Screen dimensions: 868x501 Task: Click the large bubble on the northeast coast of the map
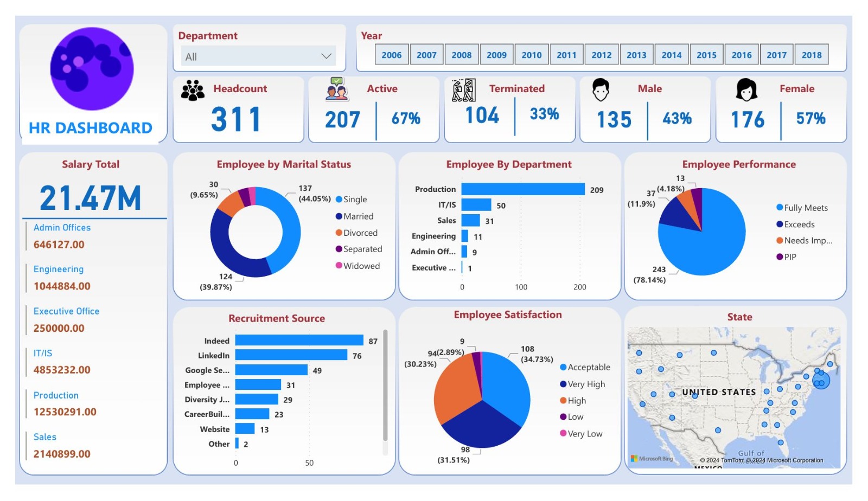(821, 381)
